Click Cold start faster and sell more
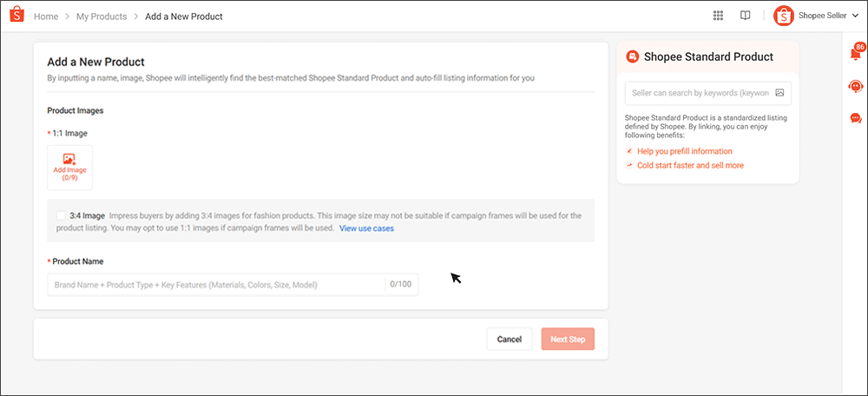 690,165
